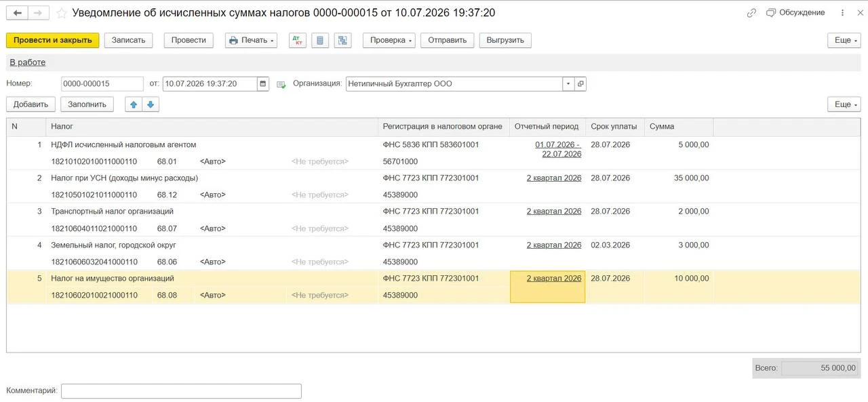The width and height of the screenshot is (868, 402).
Task: Open period link 01.07.2026 - 22.07.2026
Action: [558, 149]
